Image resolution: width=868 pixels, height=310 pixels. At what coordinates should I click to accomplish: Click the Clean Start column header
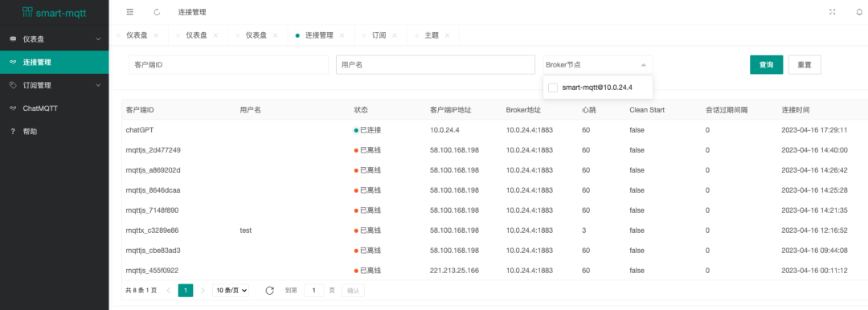click(647, 109)
